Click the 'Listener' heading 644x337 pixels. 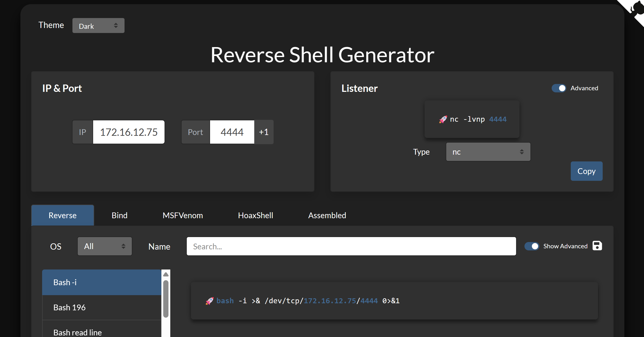click(359, 88)
